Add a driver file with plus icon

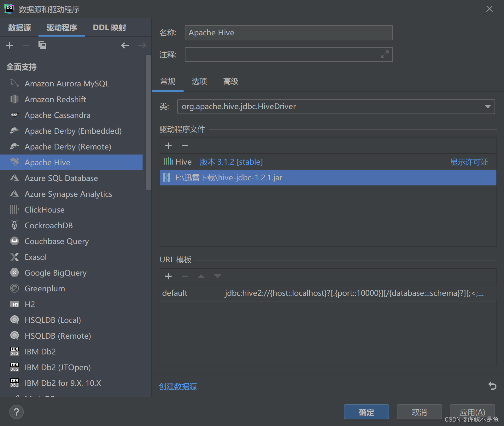pos(168,146)
